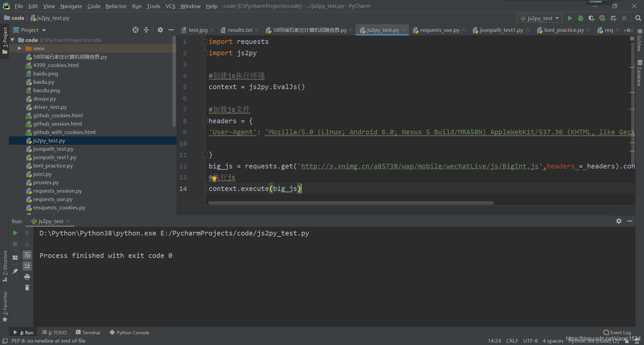Collapse the import block fold on line 1
The height and width of the screenshot is (345, 644).
click(205, 42)
